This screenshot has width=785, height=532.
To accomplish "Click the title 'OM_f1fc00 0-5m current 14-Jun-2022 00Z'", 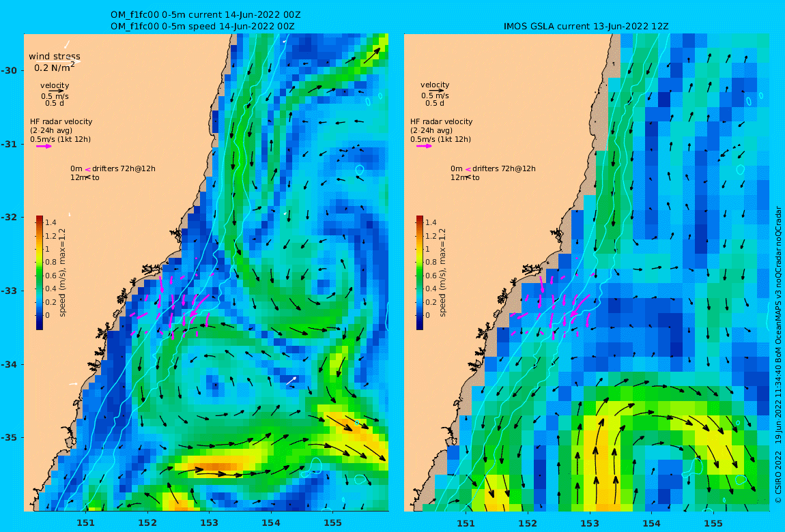I will [205, 14].
